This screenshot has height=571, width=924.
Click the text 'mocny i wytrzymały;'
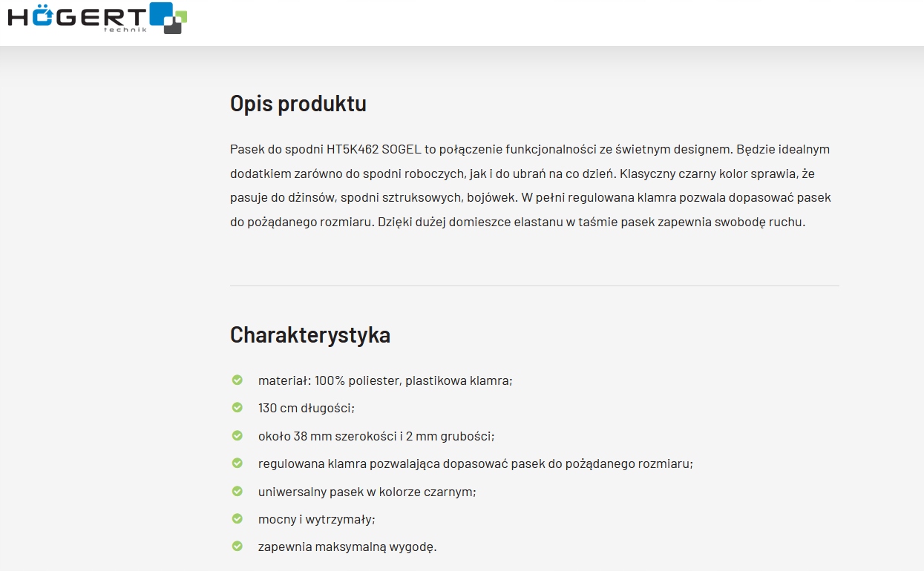(x=317, y=519)
